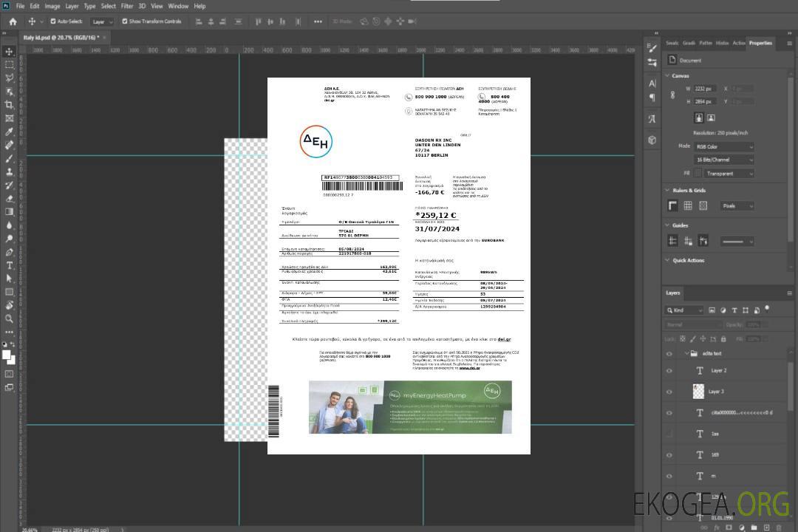Select the Blur tool
Image resolution: width=798 pixels, height=532 pixels.
point(9,225)
